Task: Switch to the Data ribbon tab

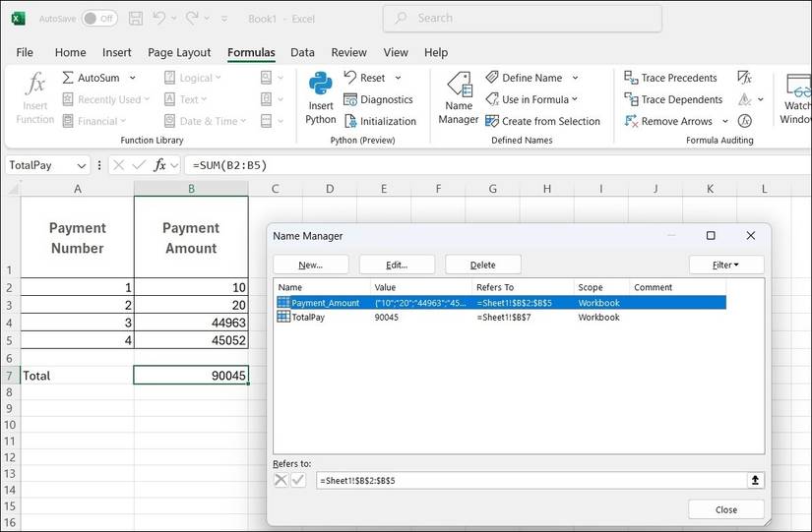Action: 302,52
